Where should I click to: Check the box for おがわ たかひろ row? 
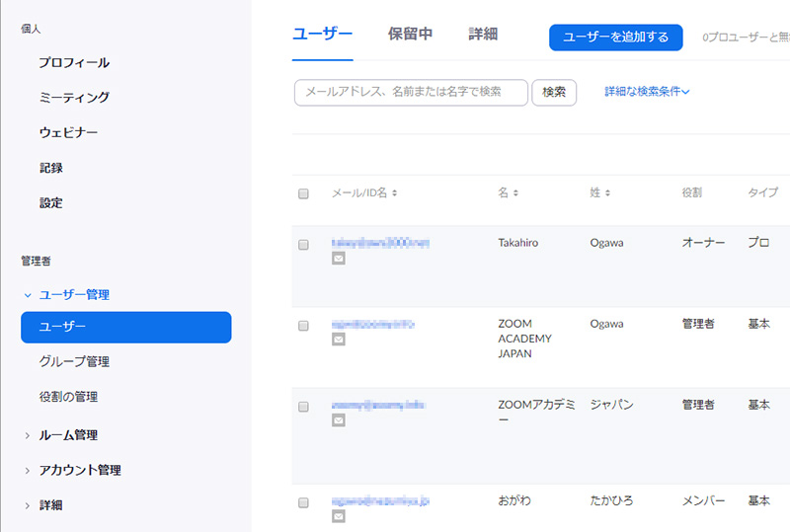point(303,502)
